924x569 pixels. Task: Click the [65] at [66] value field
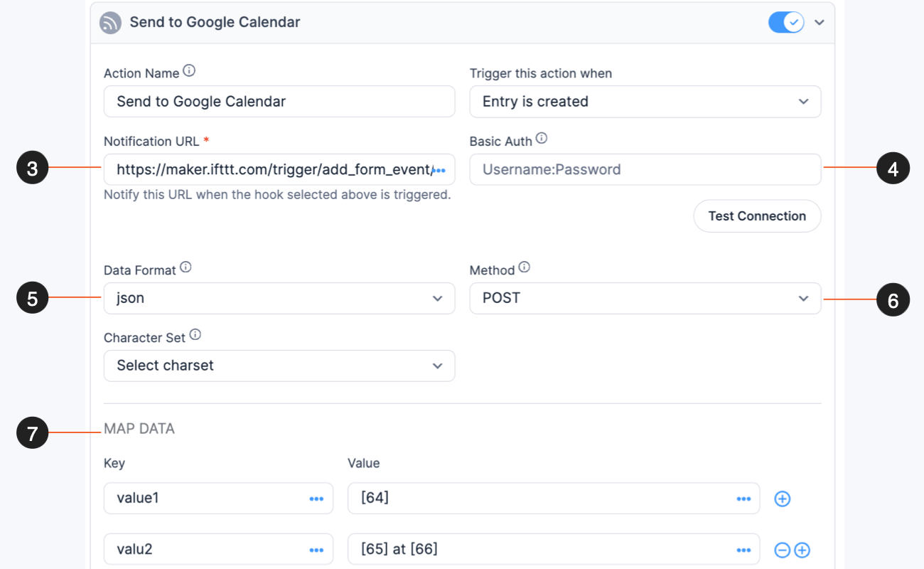click(554, 549)
